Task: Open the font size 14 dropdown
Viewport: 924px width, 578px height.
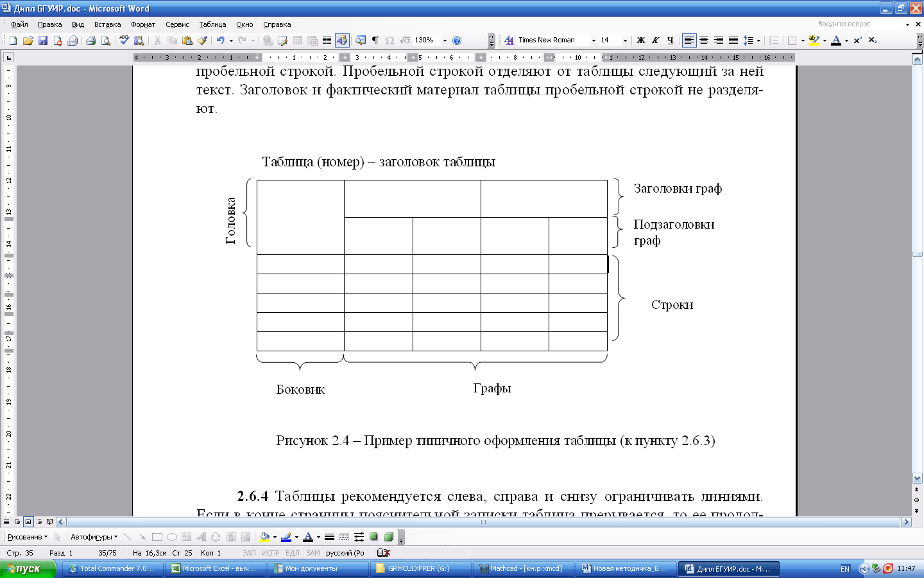Action: (x=625, y=40)
